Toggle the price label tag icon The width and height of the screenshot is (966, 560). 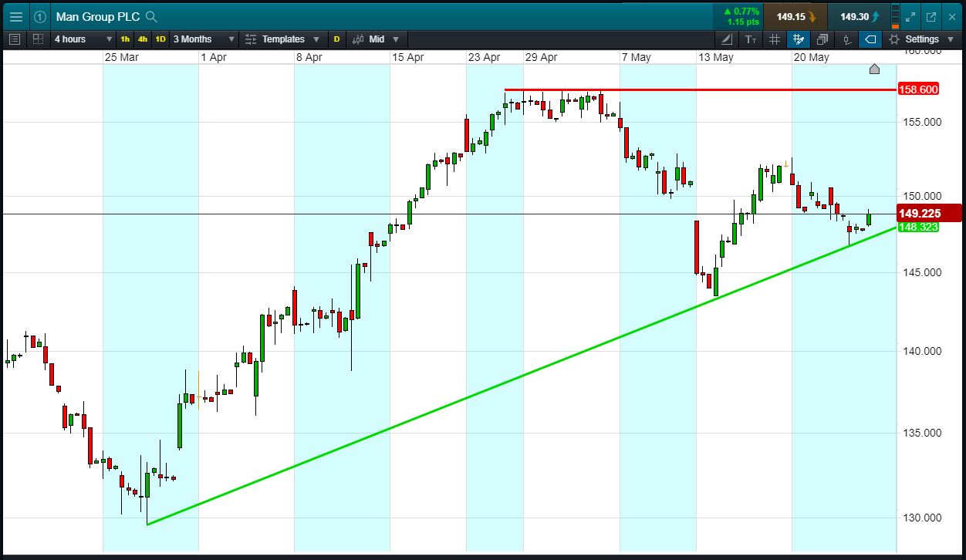pyautogui.click(x=870, y=39)
